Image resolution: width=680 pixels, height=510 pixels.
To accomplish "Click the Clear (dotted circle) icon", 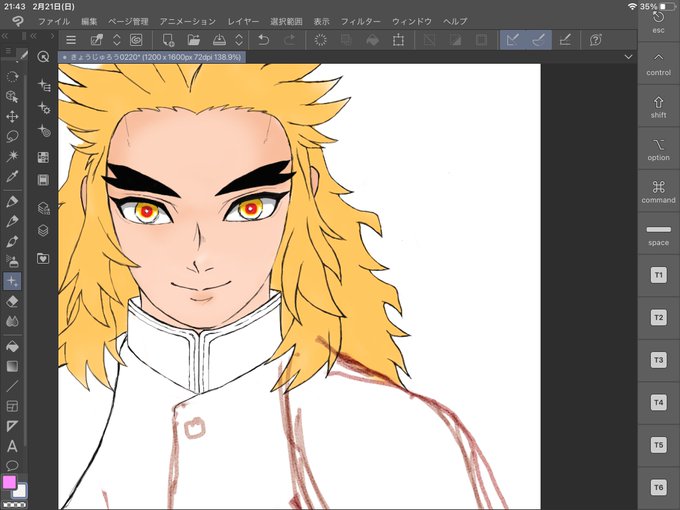I will coord(320,40).
